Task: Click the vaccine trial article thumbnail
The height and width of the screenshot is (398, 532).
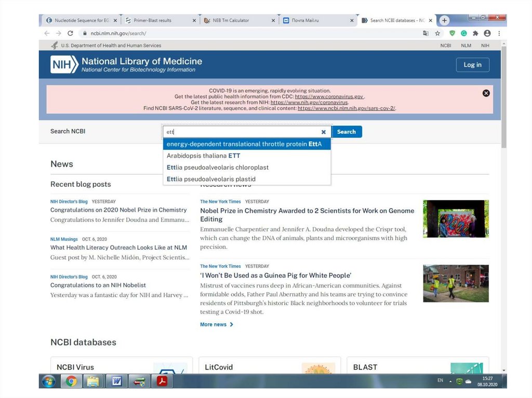Action: 456,283
